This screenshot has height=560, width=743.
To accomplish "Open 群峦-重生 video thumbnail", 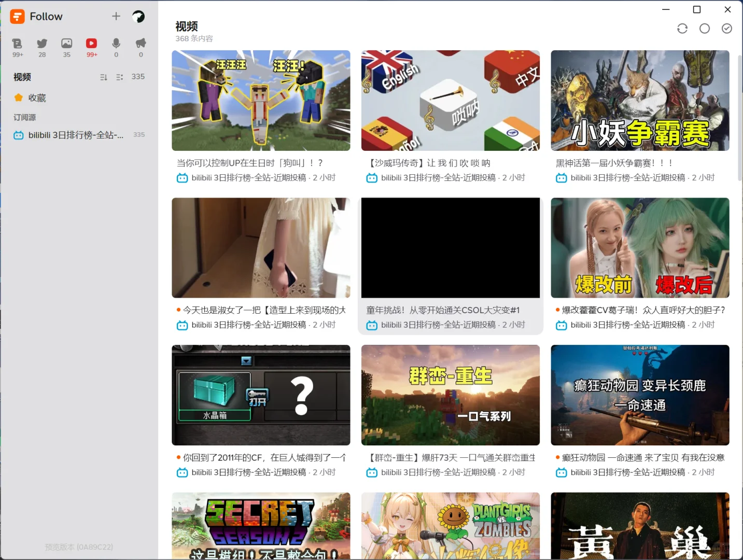I will 451,395.
